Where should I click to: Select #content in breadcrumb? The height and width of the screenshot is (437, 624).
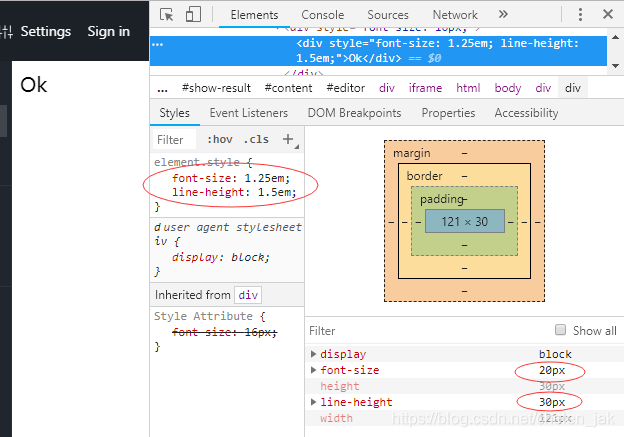click(x=289, y=88)
